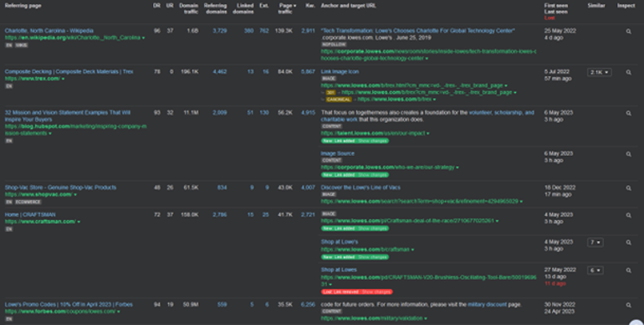Inspect the Craftsman-deal-of-the-race backlink
Viewport: 644px width, 325px height.
(x=628, y=215)
